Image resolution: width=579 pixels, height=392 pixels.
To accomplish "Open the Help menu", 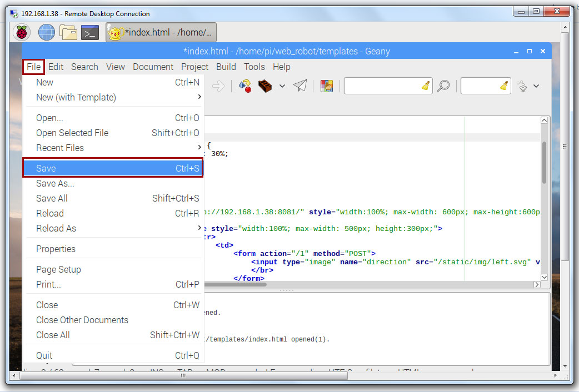I will tap(281, 67).
